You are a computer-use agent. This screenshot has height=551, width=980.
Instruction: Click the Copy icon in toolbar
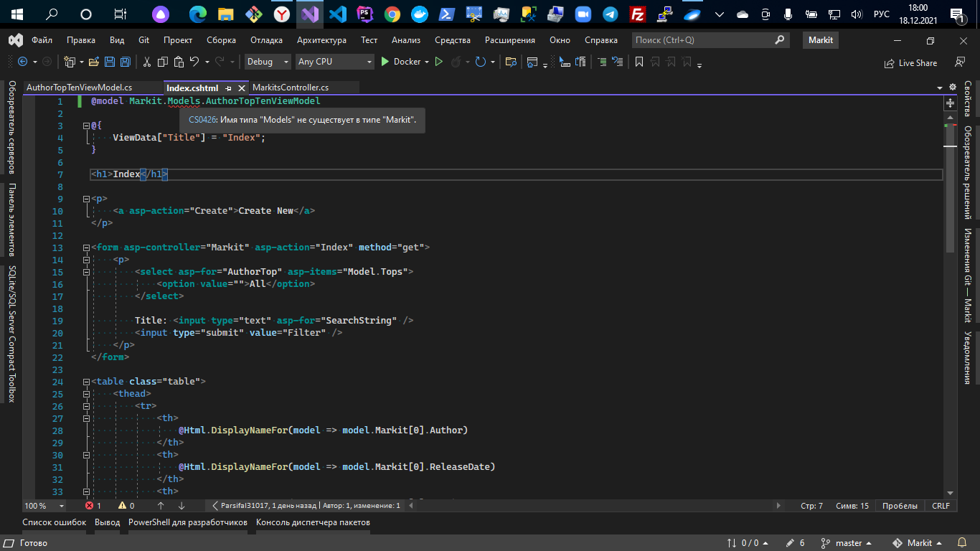pos(163,62)
